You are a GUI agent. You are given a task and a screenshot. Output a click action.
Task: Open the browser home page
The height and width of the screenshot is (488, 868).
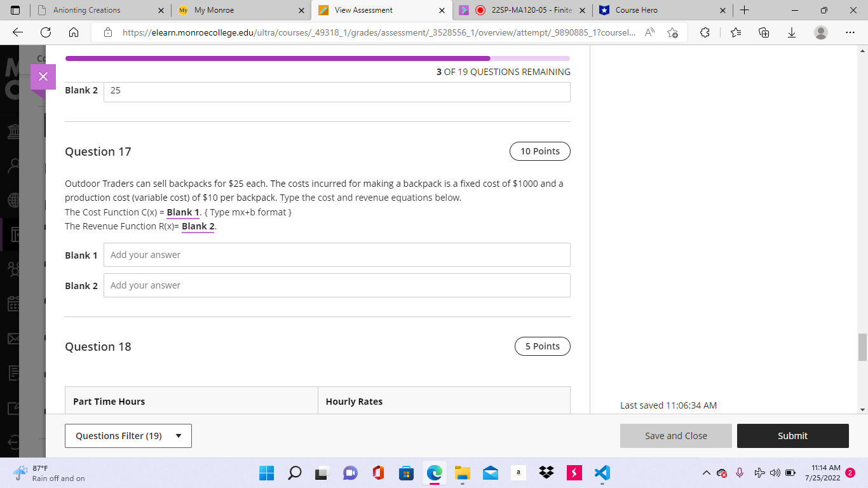(x=73, y=32)
